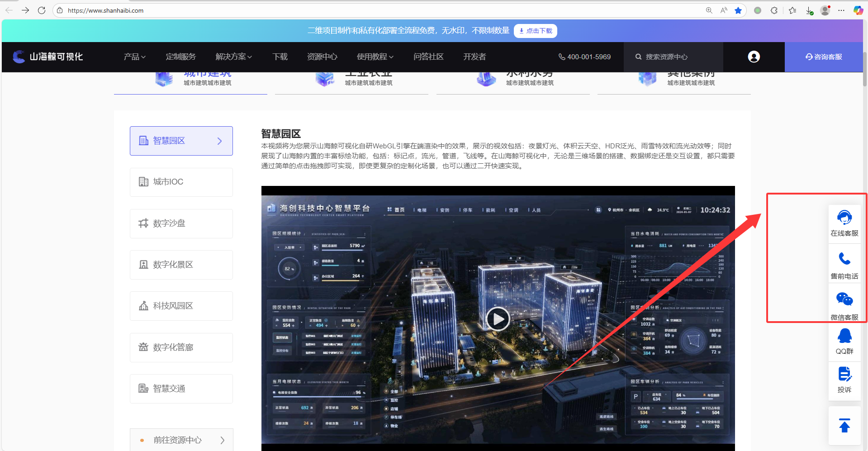Click the search magnifier icon in nav bar
The height and width of the screenshot is (451, 868).
point(638,57)
